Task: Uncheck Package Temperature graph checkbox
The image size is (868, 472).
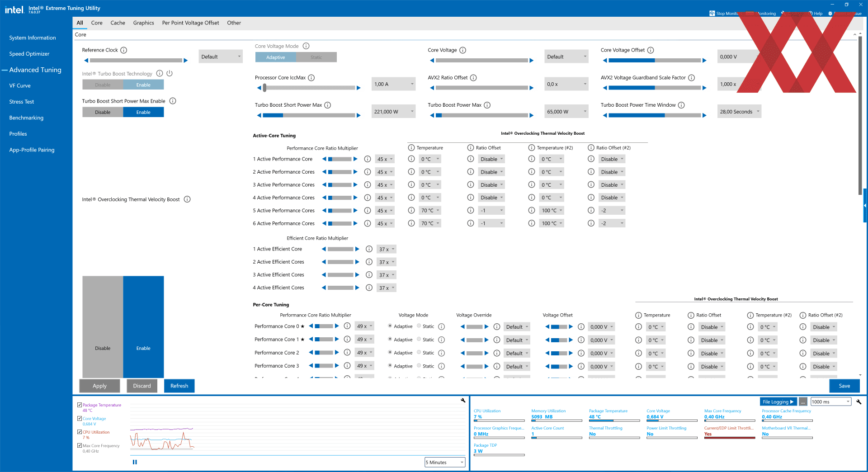Action: coord(80,405)
